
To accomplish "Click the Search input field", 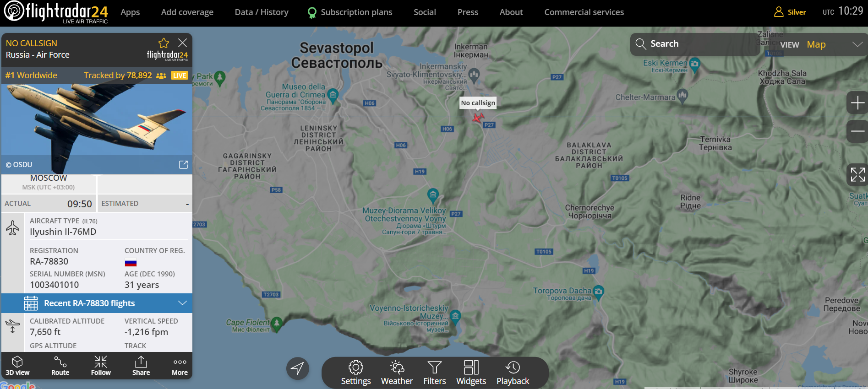I will [701, 44].
